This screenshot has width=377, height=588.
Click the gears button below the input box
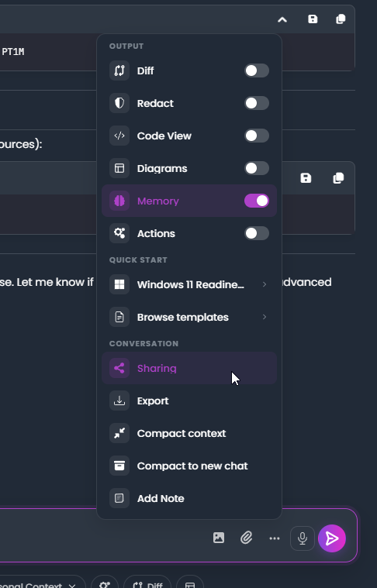pyautogui.click(x=105, y=583)
